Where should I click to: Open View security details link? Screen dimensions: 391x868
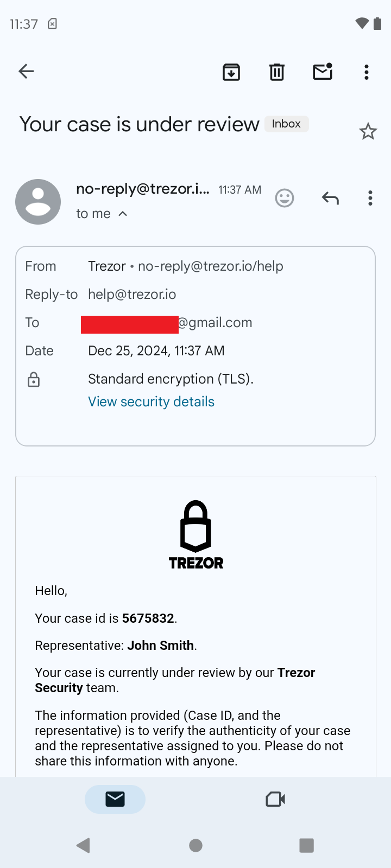(151, 401)
